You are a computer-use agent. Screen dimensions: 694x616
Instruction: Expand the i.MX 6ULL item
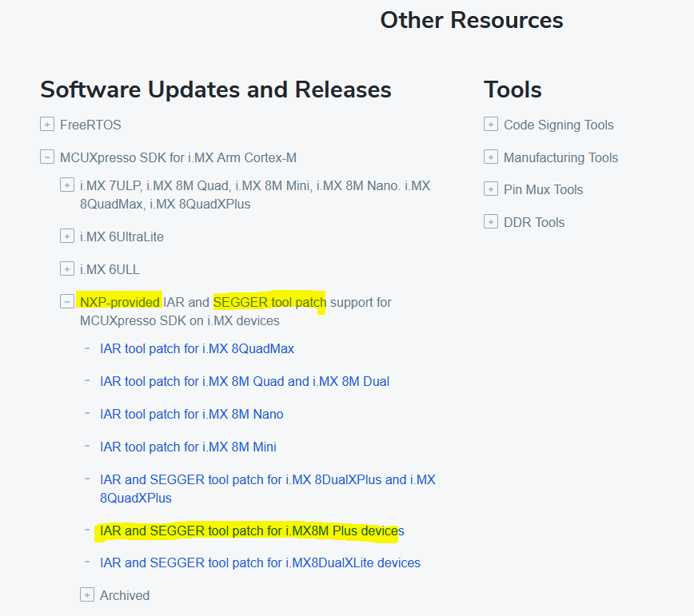click(67, 269)
